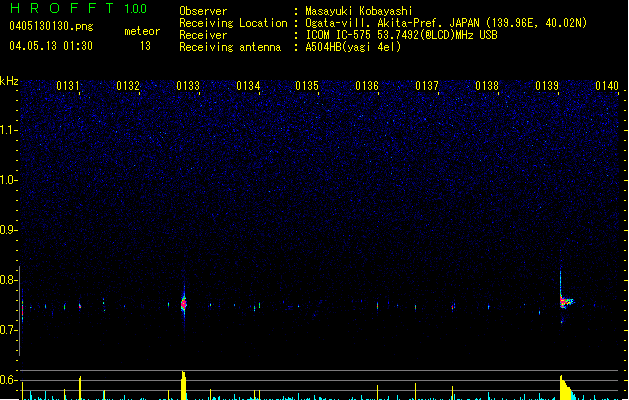Click the Ogata-vill. Akita-Pref. JAPAN location text
This screenshot has width=629, height=400.
pyautogui.click(x=446, y=23)
